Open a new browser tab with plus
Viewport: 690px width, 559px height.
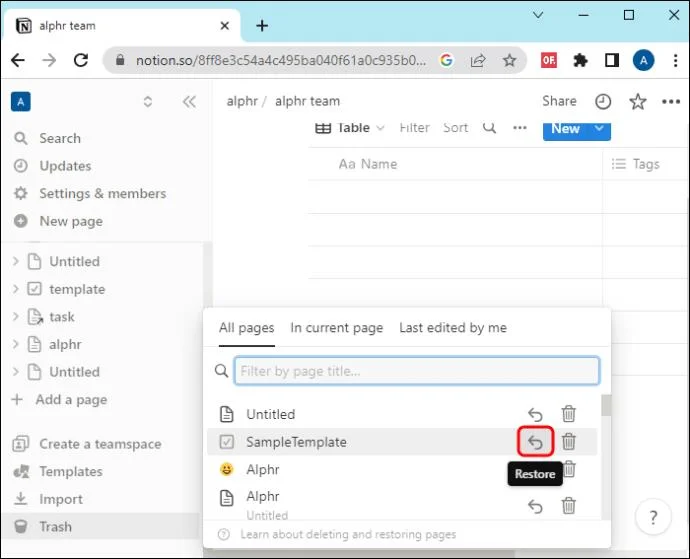pos(262,26)
